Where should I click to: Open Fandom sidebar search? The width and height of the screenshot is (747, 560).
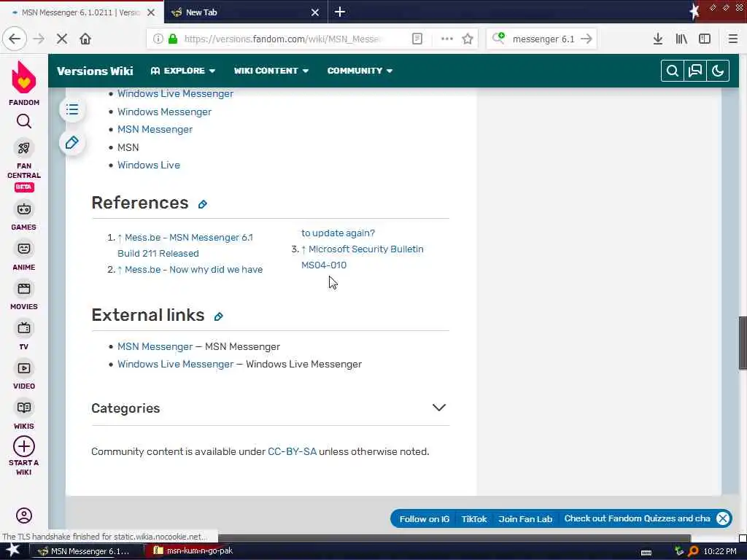point(24,122)
